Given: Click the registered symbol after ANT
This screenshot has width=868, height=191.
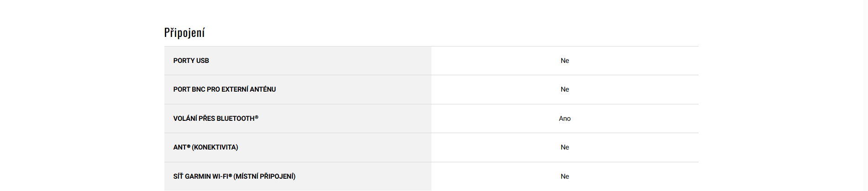Looking at the screenshot, I should point(189,146).
